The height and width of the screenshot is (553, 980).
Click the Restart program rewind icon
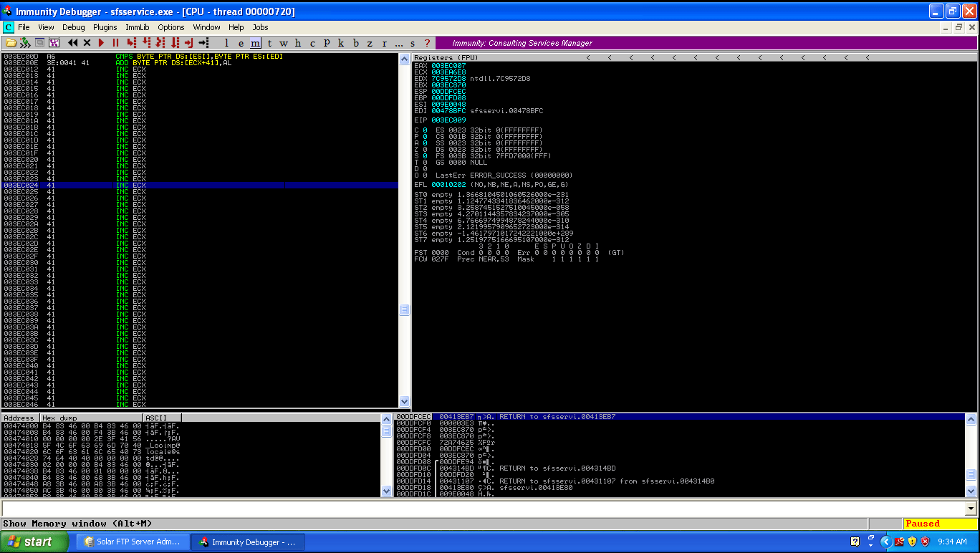(x=72, y=43)
